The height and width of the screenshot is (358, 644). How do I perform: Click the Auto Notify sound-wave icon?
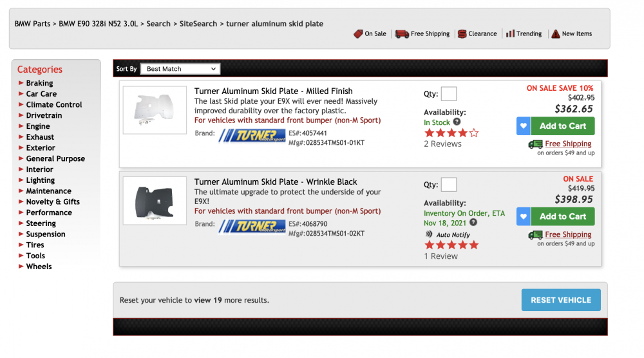(x=429, y=234)
